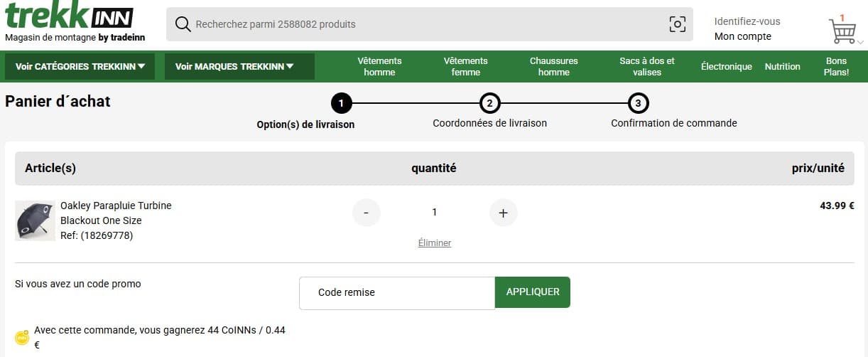This screenshot has width=868, height=357.
Task: Decrease quantity with minus button
Action: pos(366,213)
